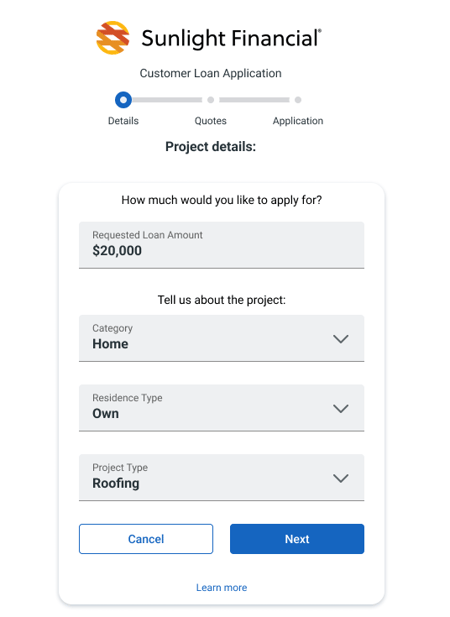Screen dimensions: 450x617
Task: Go to the Quotes step label
Action: point(211,121)
